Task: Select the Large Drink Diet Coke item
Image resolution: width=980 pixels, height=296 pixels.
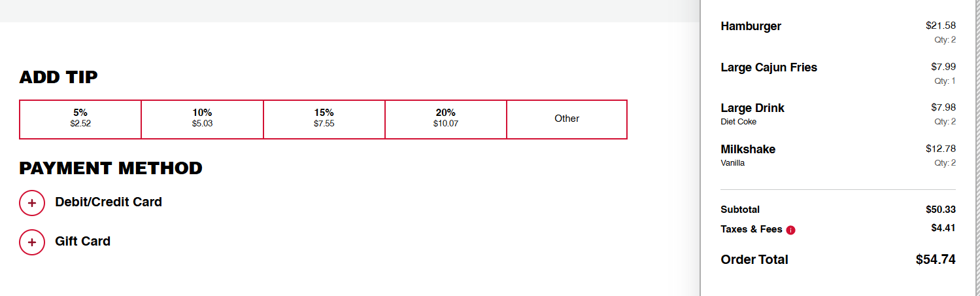Action: [x=752, y=108]
